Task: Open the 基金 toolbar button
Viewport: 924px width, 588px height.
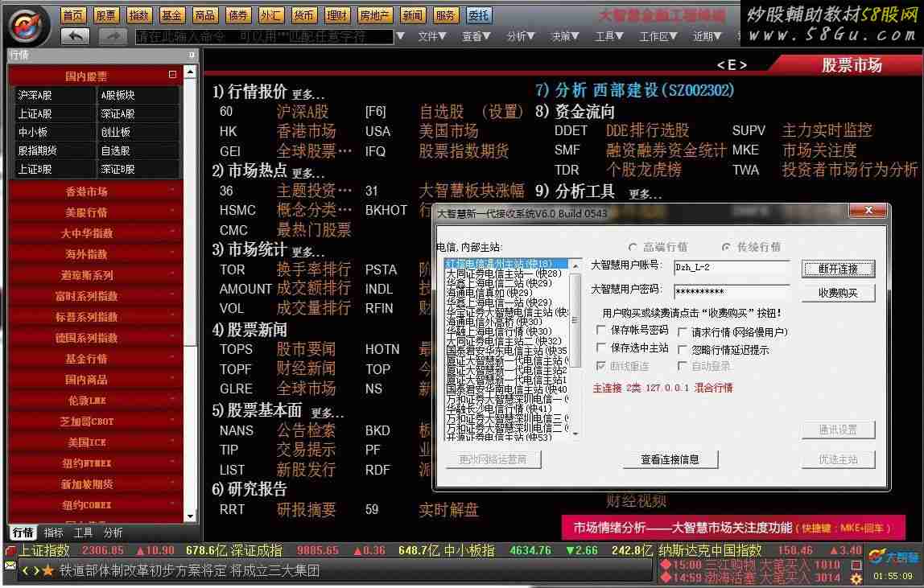Action: pos(172,15)
